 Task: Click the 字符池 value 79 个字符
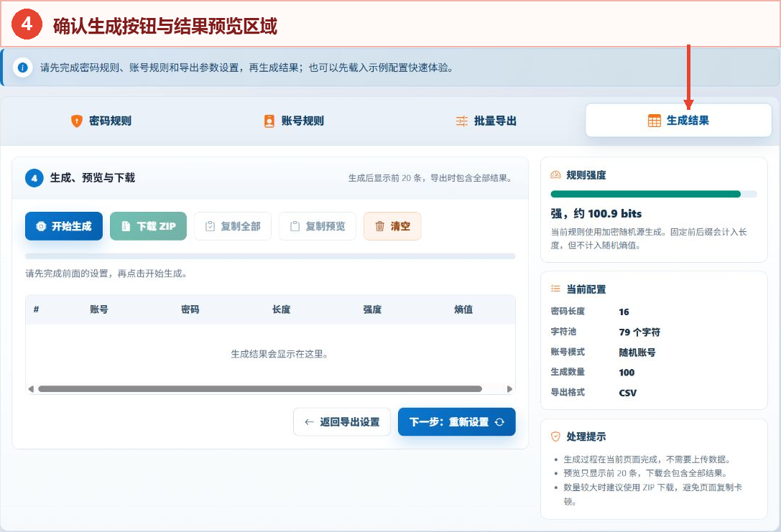[639, 332]
